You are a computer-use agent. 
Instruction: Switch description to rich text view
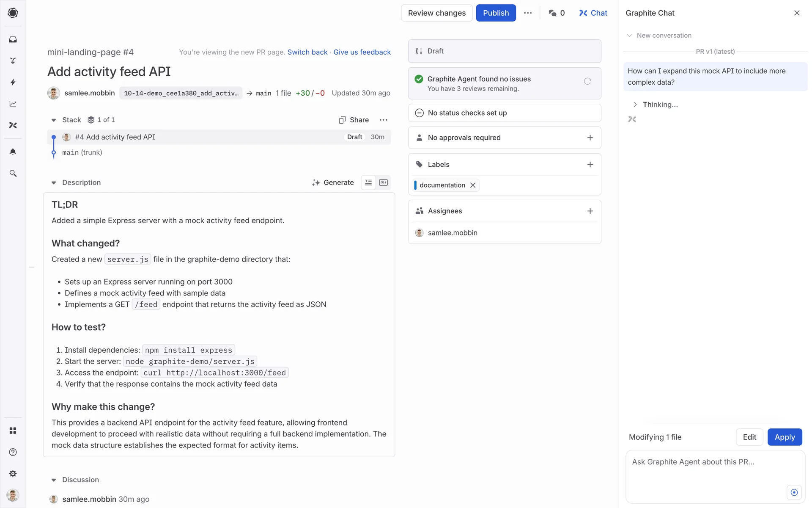368,182
